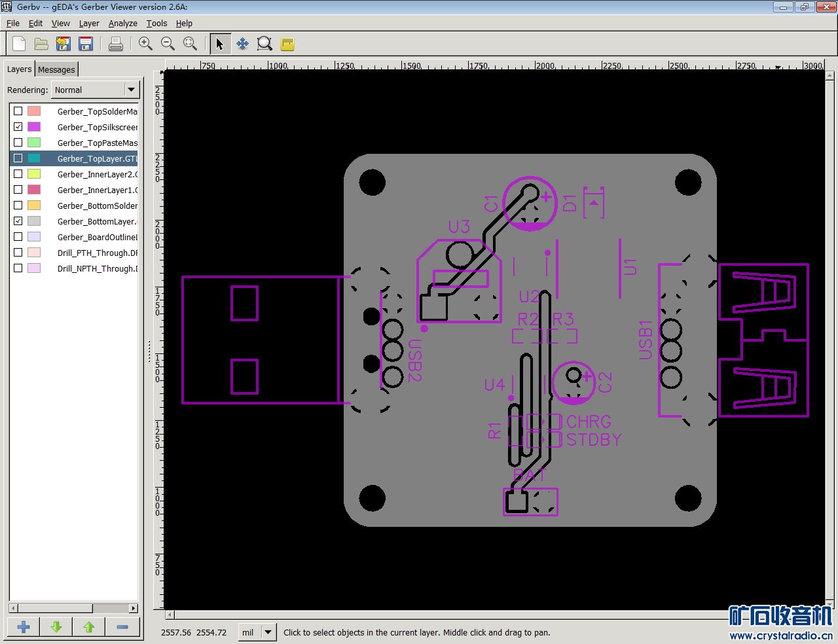Click the pink TopSolderMask color swatch

(x=34, y=111)
